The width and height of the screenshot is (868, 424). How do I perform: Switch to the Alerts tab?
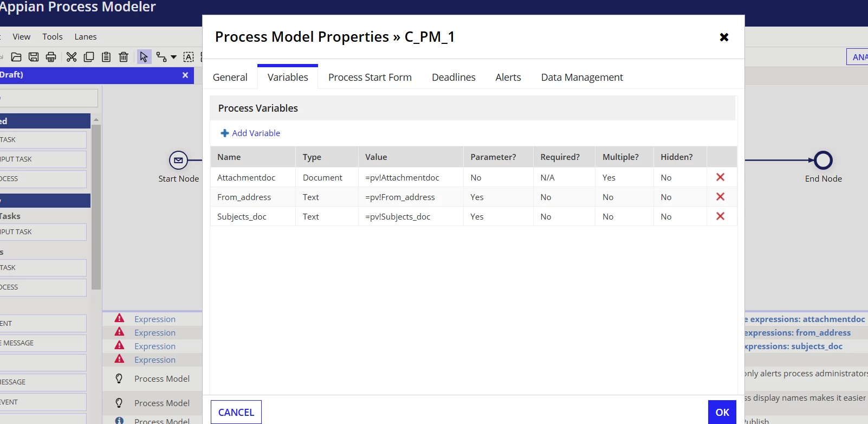[x=508, y=77]
